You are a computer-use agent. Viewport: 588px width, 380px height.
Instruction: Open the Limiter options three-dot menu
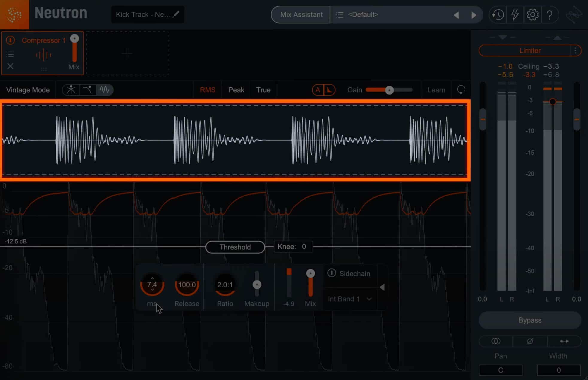coord(575,51)
